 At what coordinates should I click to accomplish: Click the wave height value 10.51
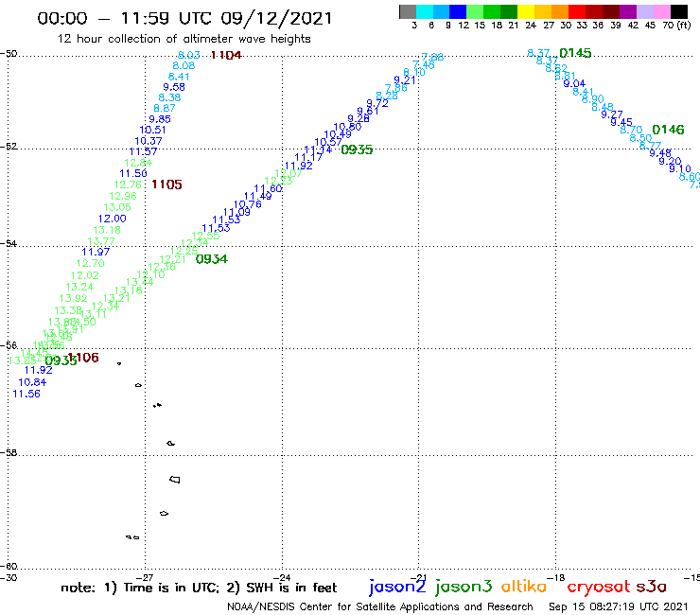coord(152,130)
